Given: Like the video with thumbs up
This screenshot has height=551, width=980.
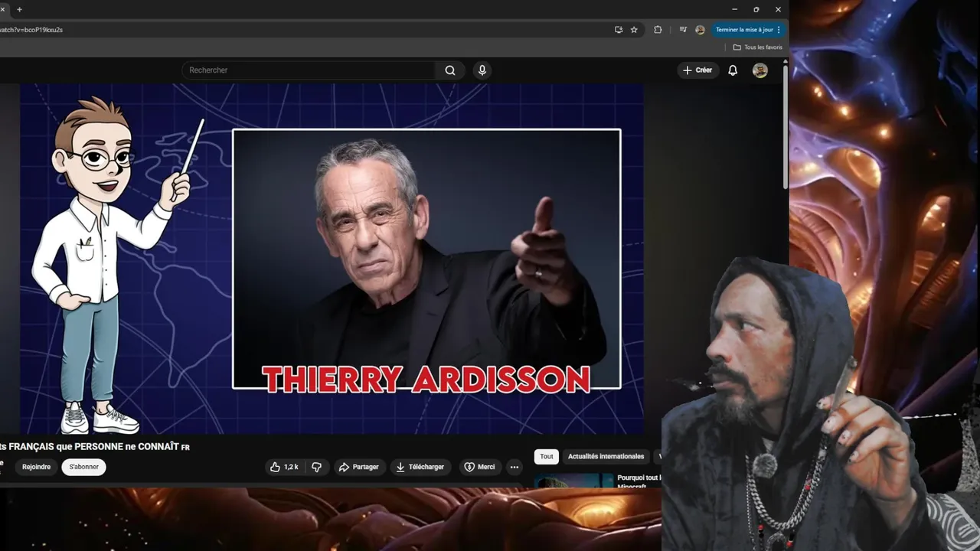Looking at the screenshot, I should click(x=284, y=467).
